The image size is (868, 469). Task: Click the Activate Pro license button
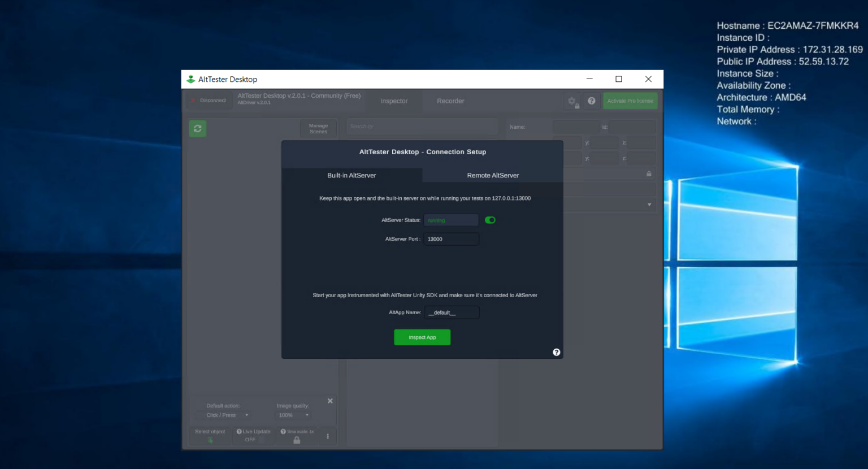click(x=630, y=101)
